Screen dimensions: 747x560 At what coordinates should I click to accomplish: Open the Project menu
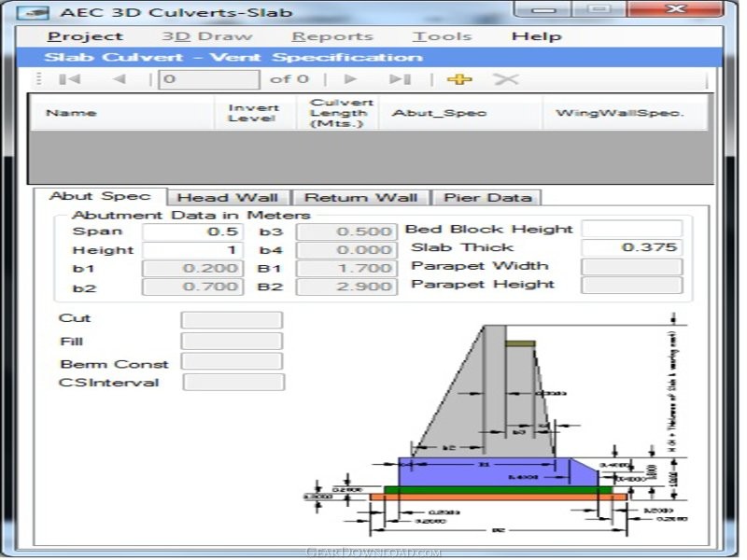point(85,36)
